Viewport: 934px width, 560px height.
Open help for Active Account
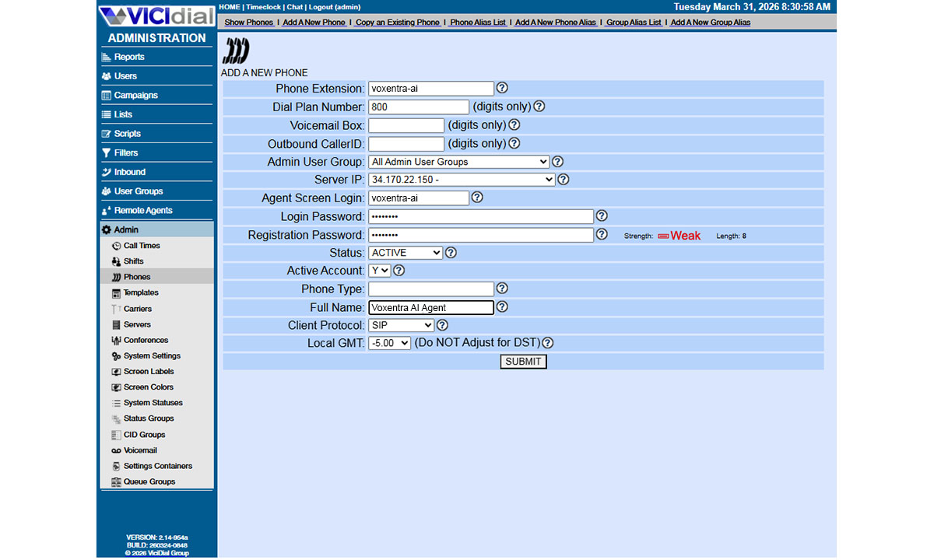click(x=399, y=271)
